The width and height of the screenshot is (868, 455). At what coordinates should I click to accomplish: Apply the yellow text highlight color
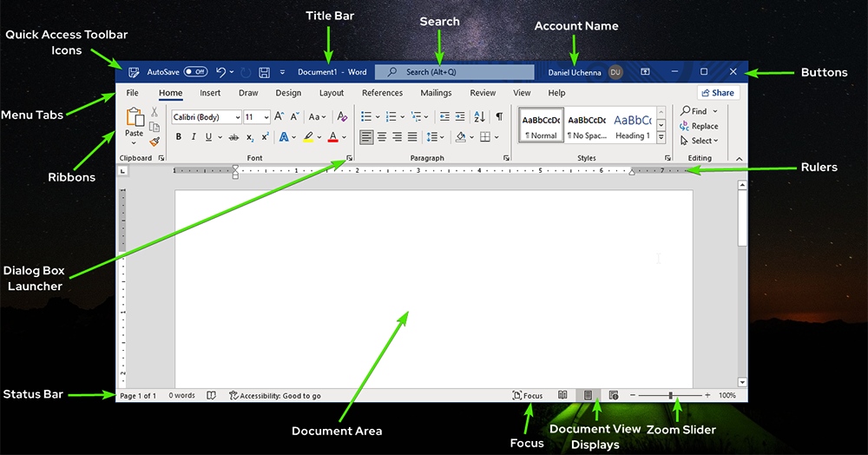(x=308, y=136)
